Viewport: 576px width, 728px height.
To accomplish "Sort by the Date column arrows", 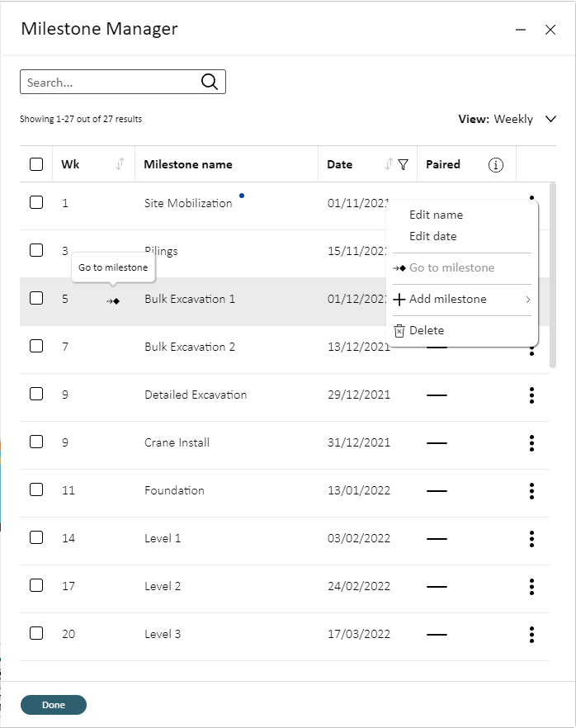I will tap(389, 164).
